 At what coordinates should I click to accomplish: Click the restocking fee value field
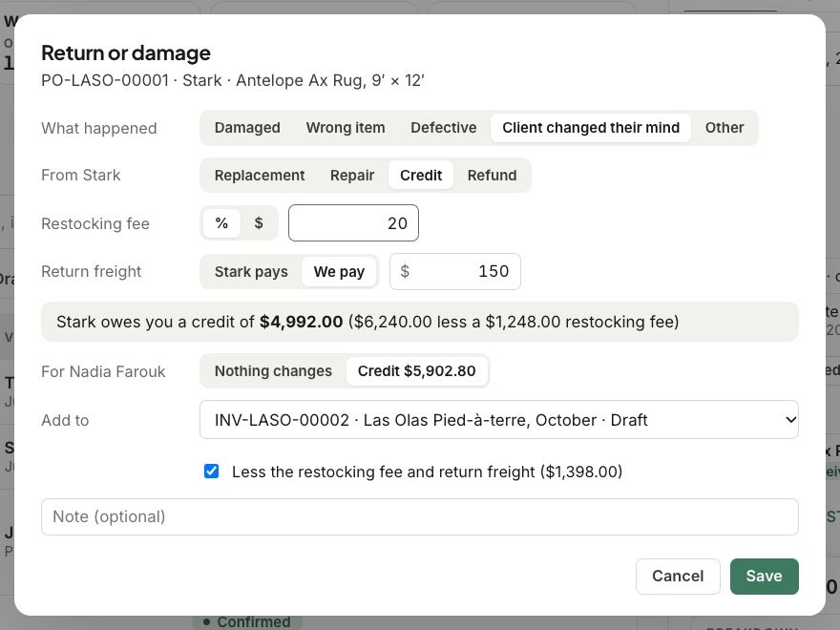click(353, 222)
